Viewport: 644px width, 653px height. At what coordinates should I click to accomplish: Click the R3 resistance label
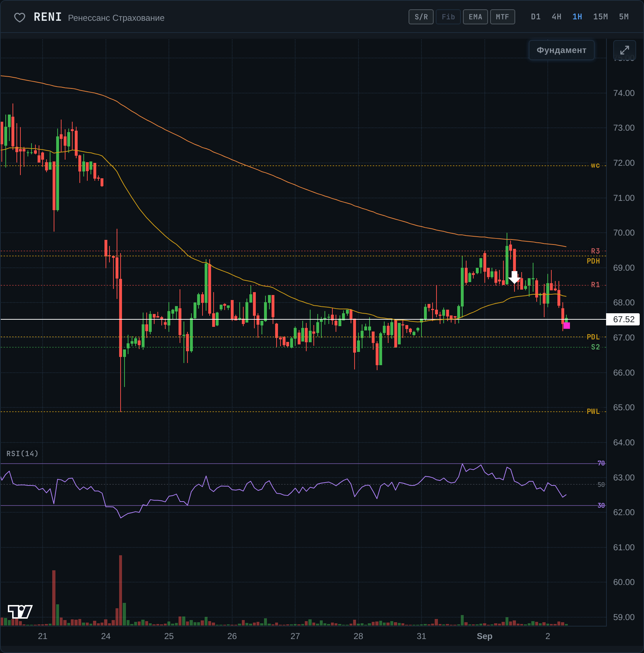595,251
